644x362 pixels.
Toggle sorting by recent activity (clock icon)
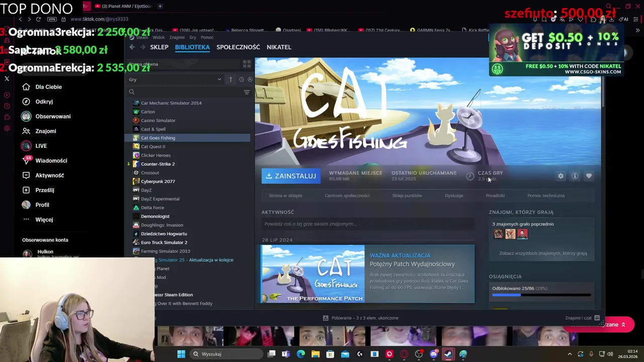coord(242,79)
